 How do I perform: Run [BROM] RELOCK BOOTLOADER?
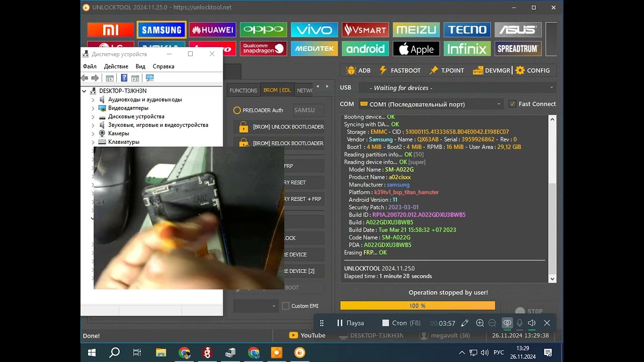click(279, 143)
